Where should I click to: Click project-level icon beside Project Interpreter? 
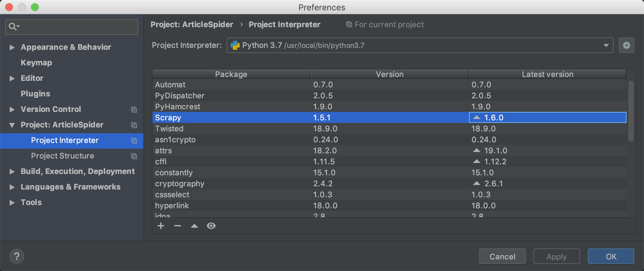134,141
